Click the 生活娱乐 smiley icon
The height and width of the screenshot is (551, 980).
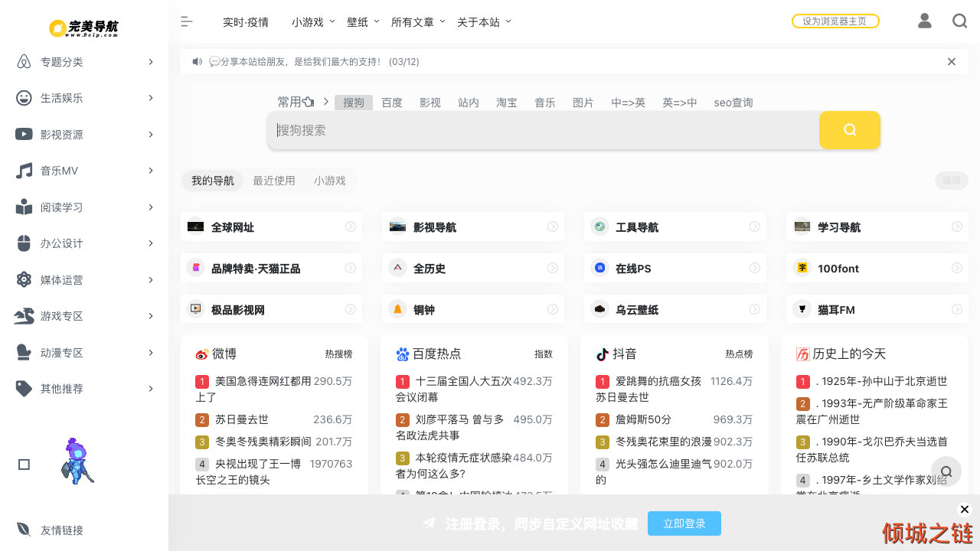24,98
